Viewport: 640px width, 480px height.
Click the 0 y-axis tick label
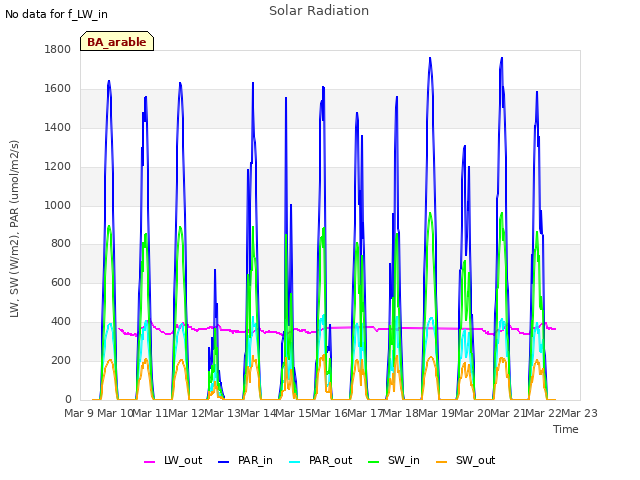click(x=68, y=399)
